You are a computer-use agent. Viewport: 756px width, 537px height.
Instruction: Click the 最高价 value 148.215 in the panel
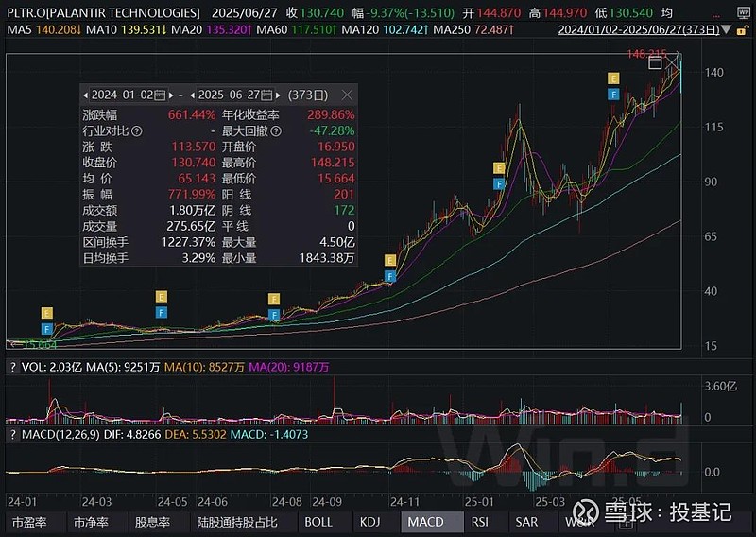click(x=333, y=163)
